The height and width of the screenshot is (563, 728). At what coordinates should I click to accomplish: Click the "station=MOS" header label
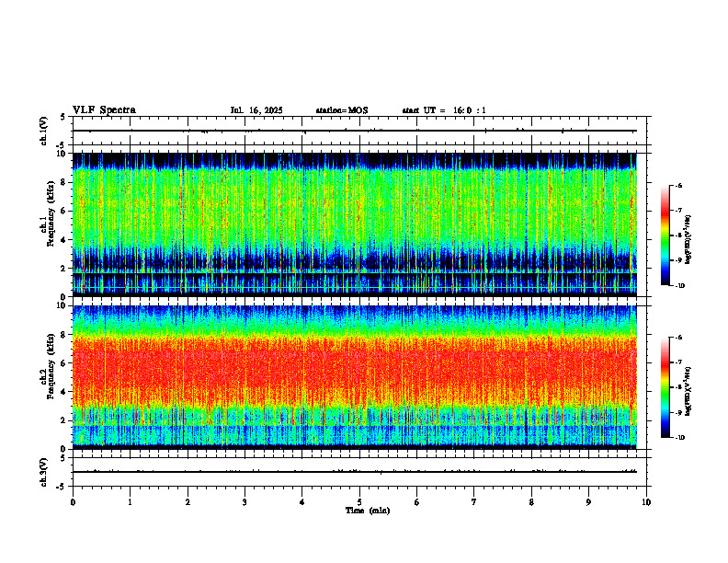tap(342, 110)
